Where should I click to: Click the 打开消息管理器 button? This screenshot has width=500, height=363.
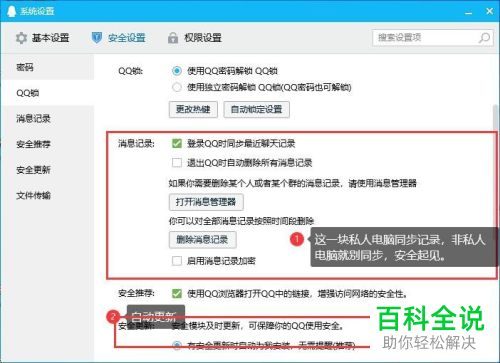(x=206, y=202)
